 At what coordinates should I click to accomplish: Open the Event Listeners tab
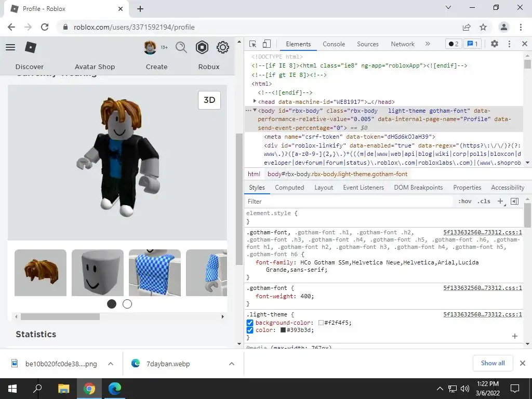click(x=363, y=187)
